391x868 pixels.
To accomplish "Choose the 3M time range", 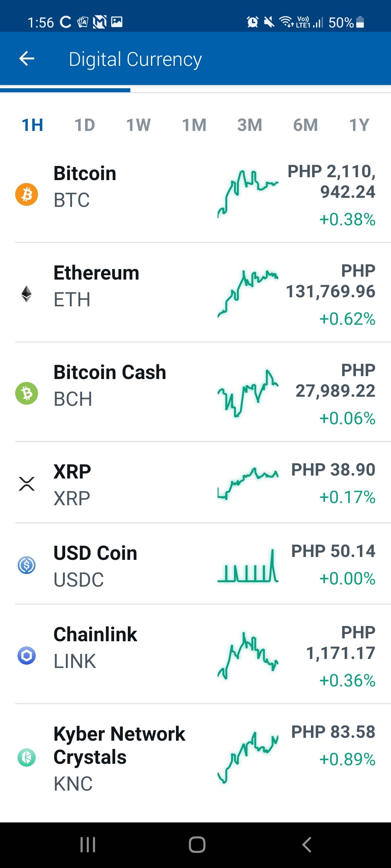I will pyautogui.click(x=250, y=125).
